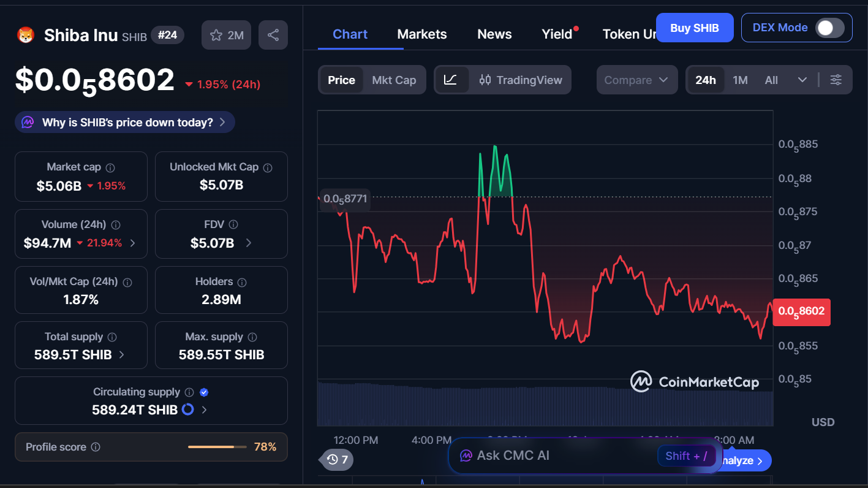Click the circulating supply verified badge
868x488 pixels.
pyautogui.click(x=205, y=392)
